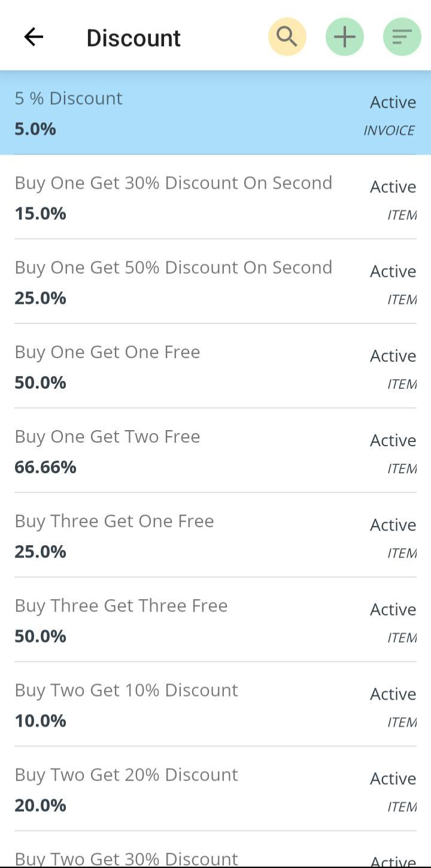Click the Discount page title

pos(133,38)
